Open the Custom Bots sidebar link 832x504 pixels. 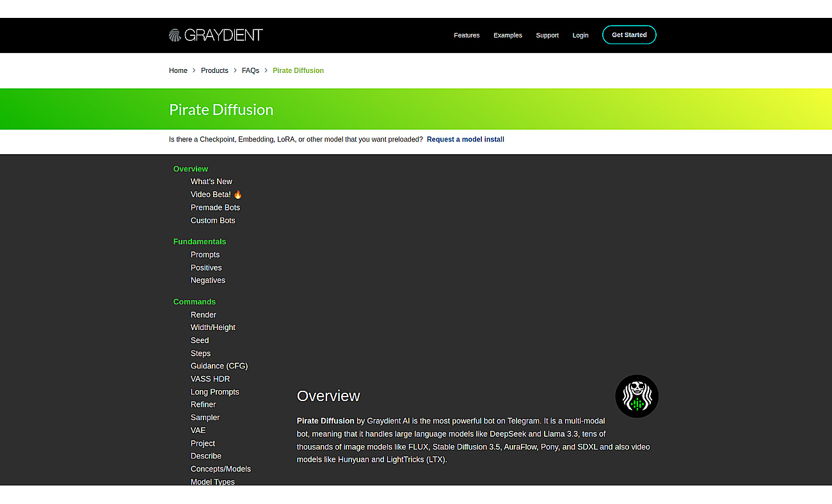click(x=212, y=220)
